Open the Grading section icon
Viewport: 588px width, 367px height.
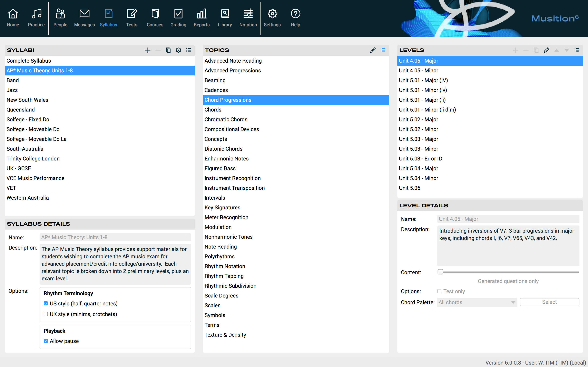[178, 18]
